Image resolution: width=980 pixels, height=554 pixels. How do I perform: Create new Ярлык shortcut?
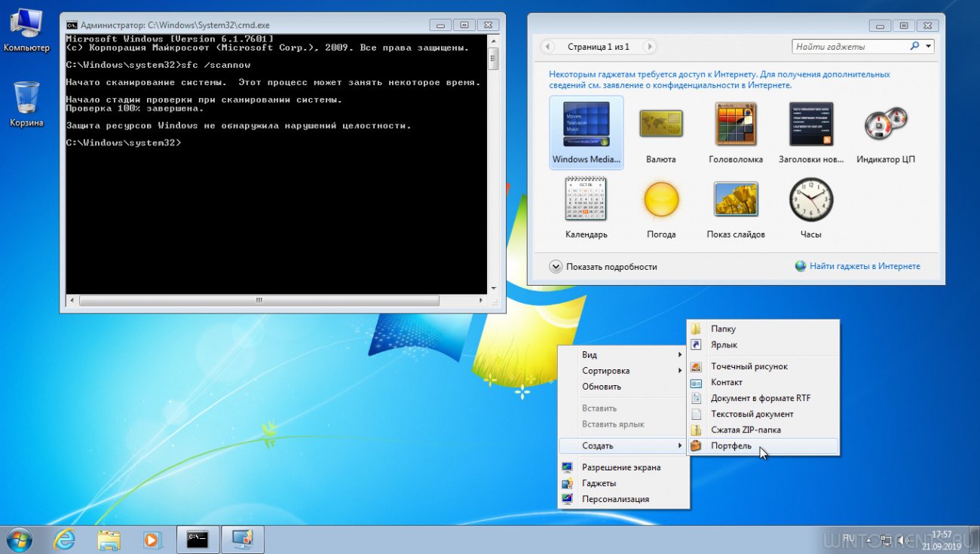point(763,344)
